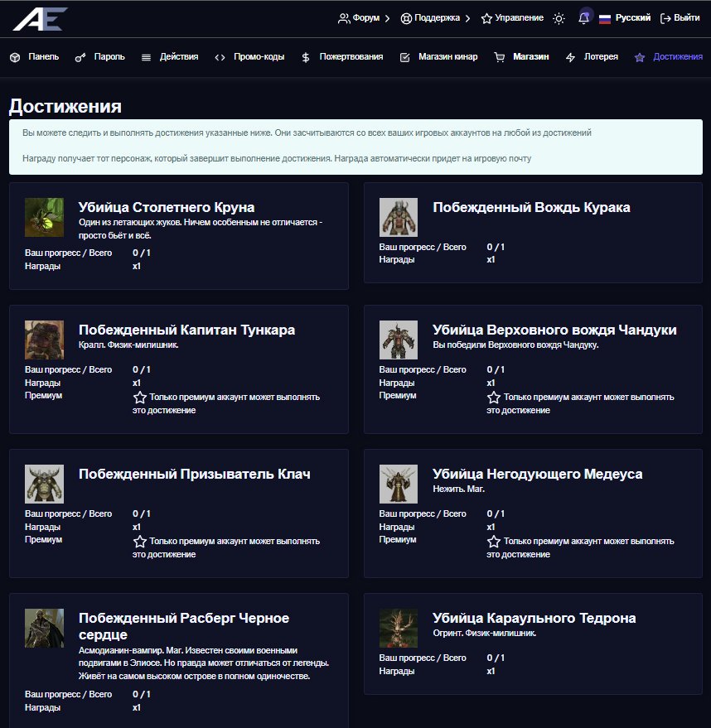Screen dimensions: 711x728
Task: Select the Достижения star icon
Action: (639, 58)
